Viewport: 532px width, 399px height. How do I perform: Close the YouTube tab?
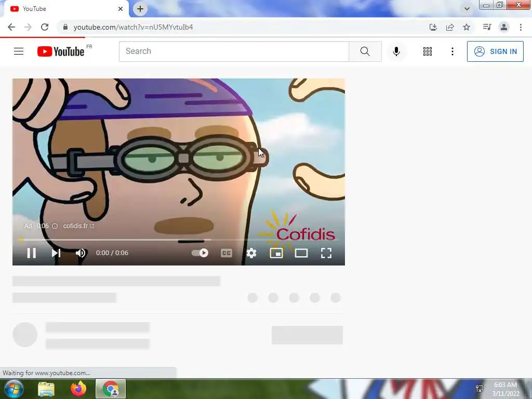click(121, 9)
